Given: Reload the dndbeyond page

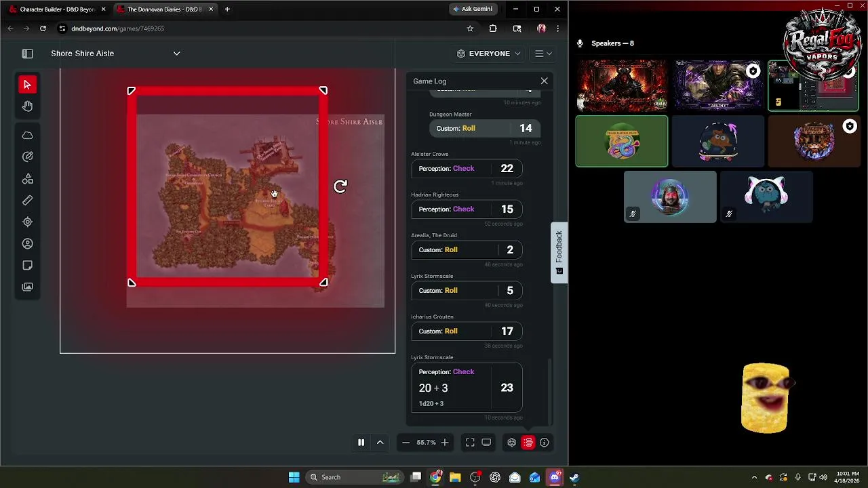Looking at the screenshot, I should 43,28.
